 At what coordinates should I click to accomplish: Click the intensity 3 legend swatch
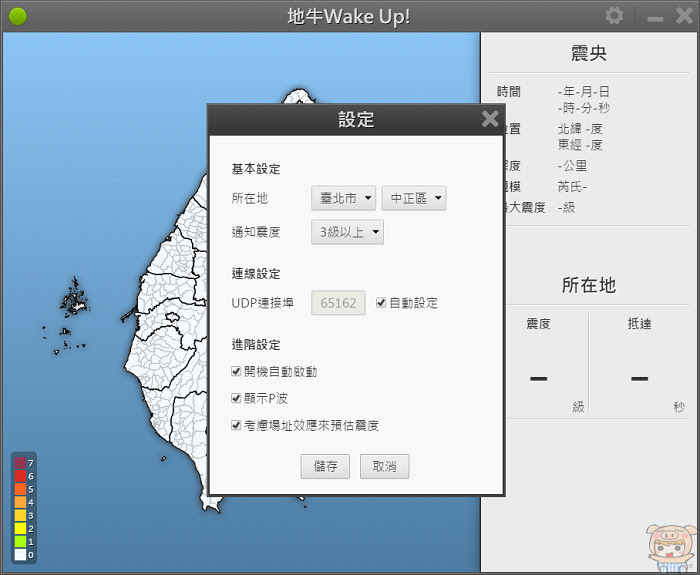pyautogui.click(x=20, y=515)
